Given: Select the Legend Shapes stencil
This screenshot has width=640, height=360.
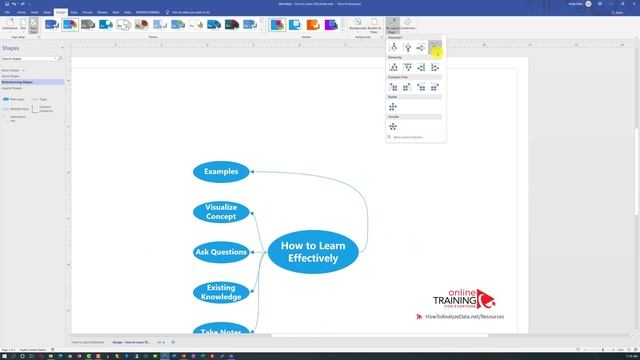Looking at the screenshot, I should pyautogui.click(x=11, y=88).
